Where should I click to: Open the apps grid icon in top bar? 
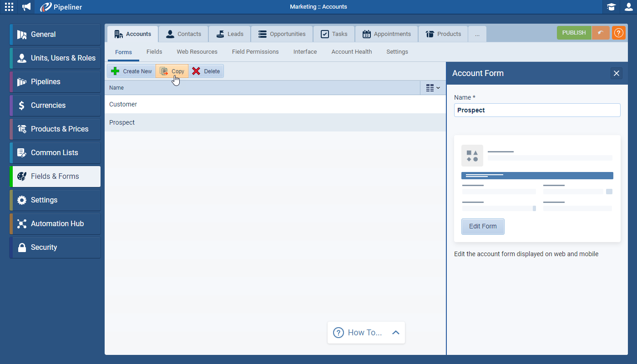click(9, 7)
